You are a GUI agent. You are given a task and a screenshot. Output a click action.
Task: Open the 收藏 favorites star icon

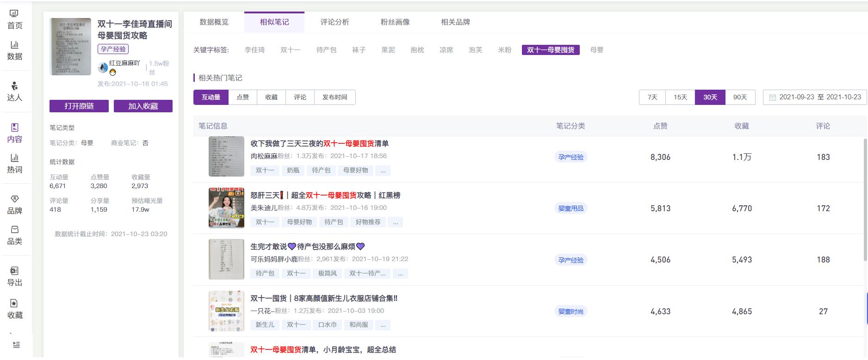coord(14,303)
